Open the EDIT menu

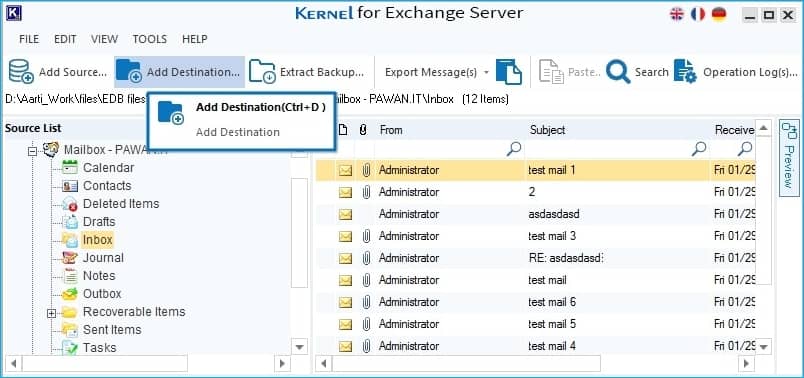click(65, 39)
